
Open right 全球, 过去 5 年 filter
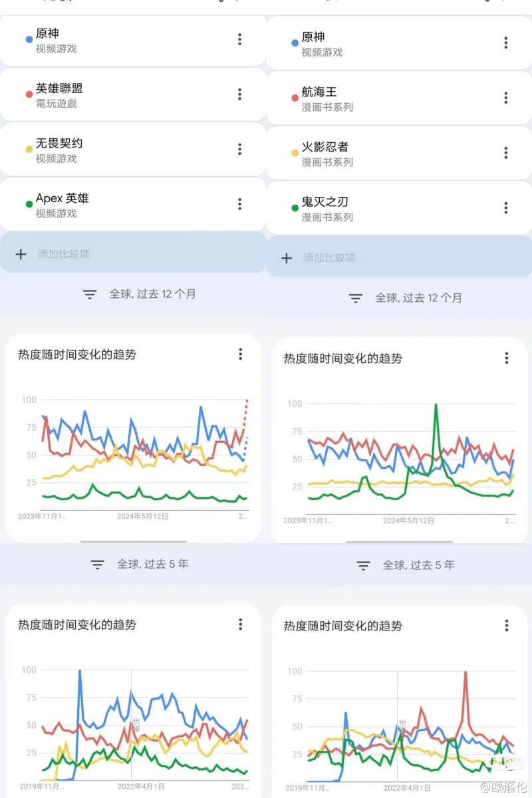(x=406, y=565)
